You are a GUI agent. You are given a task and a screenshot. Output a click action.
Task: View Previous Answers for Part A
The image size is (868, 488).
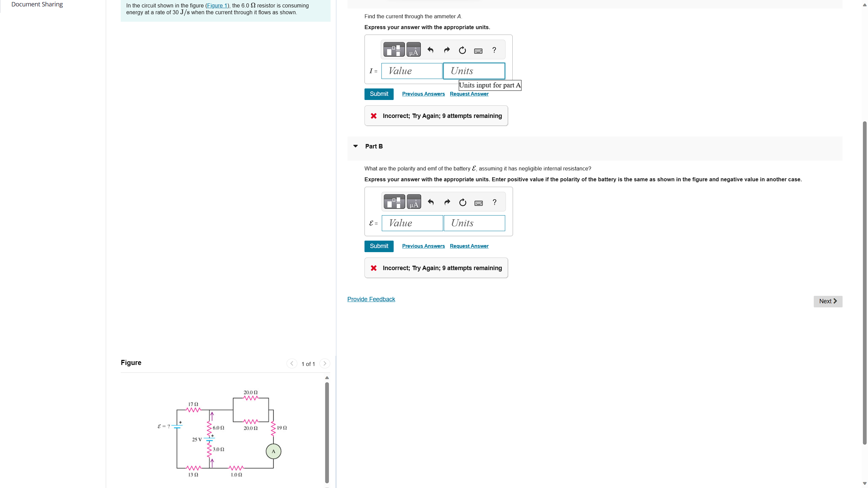pyautogui.click(x=423, y=94)
